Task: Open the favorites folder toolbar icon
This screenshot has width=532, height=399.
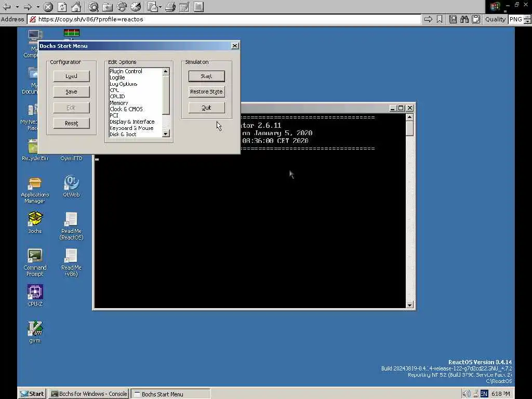Action: coord(107,6)
